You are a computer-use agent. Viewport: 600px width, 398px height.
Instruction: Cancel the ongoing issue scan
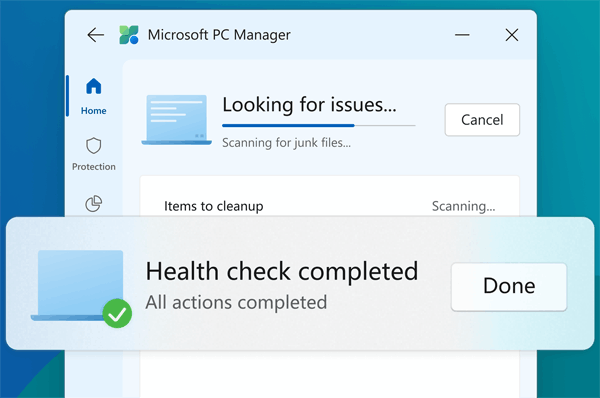pyautogui.click(x=482, y=120)
